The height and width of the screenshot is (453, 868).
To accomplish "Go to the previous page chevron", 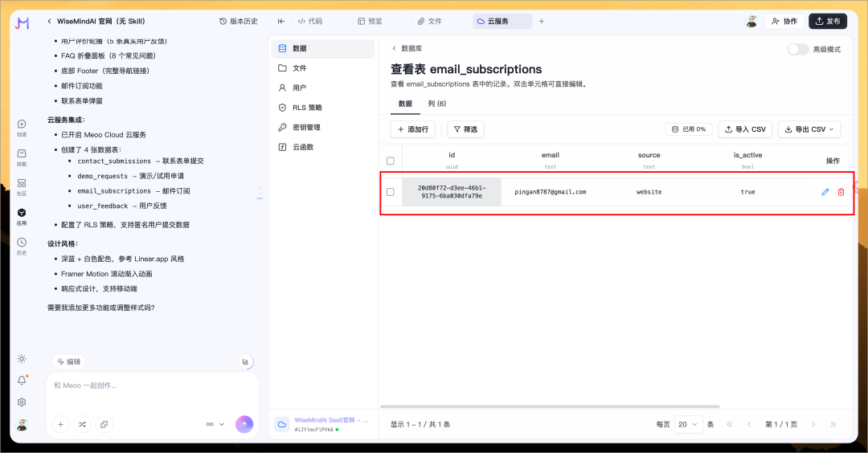I will pyautogui.click(x=749, y=424).
